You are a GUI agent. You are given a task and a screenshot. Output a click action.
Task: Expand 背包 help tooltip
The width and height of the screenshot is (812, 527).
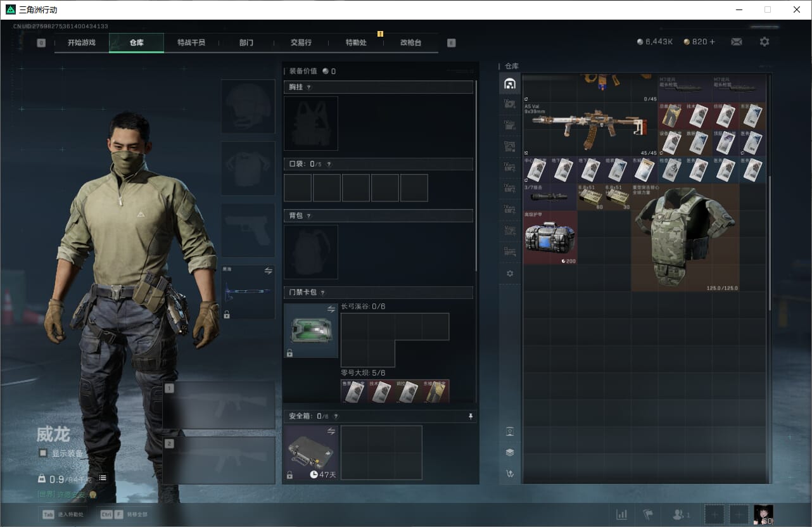[309, 216]
